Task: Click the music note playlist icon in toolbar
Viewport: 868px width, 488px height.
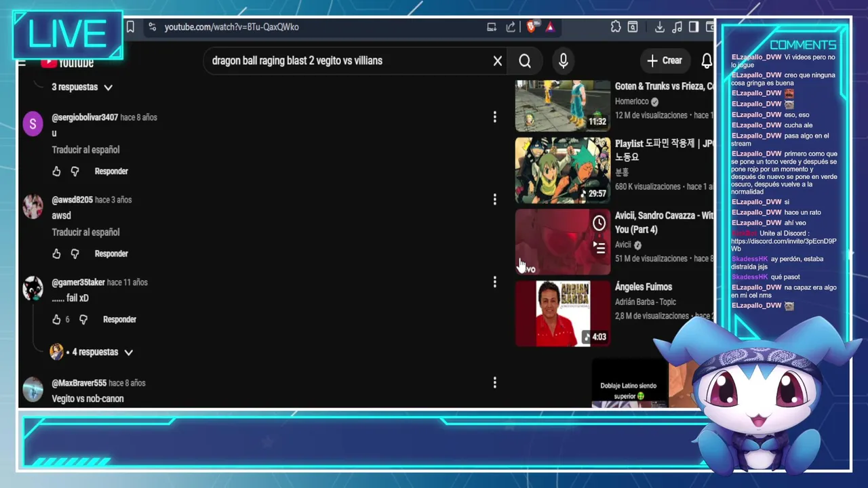Action: (x=677, y=27)
